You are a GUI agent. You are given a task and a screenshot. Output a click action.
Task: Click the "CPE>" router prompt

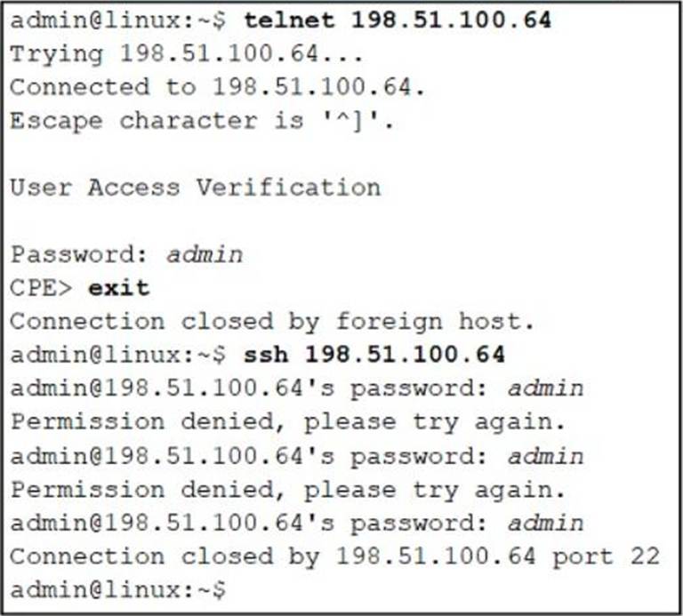(x=41, y=289)
